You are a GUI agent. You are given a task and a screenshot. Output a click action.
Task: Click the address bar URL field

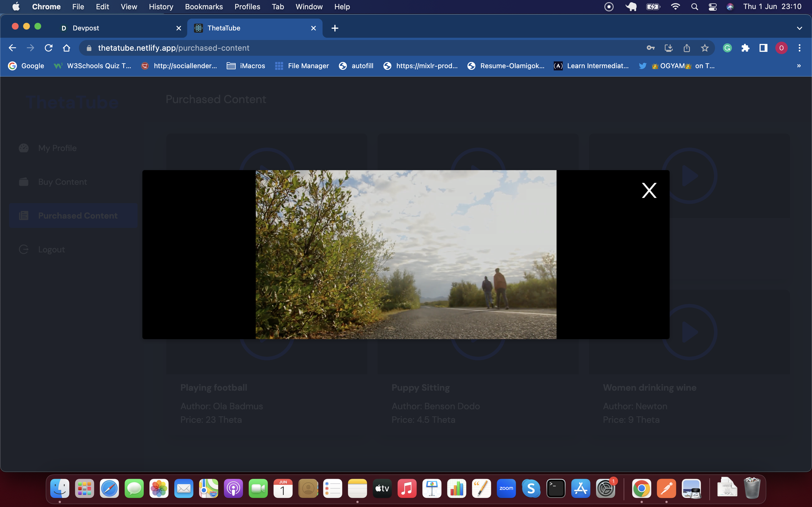336,48
